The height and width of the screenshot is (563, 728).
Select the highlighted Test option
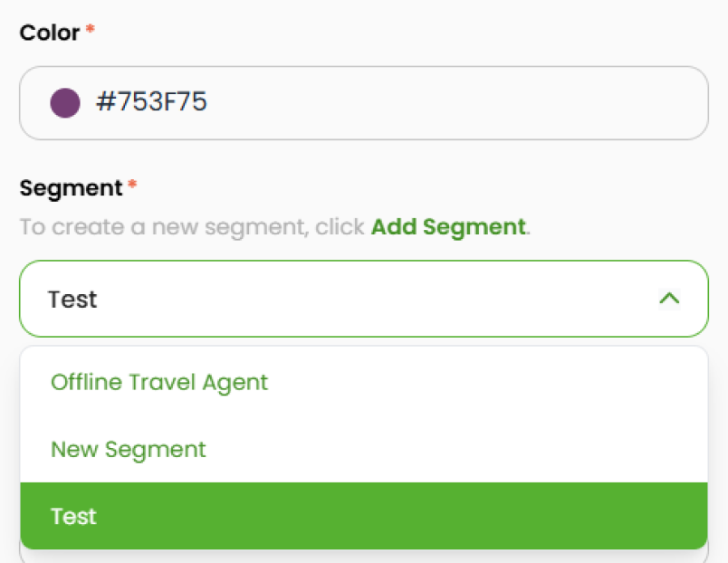[72, 516]
